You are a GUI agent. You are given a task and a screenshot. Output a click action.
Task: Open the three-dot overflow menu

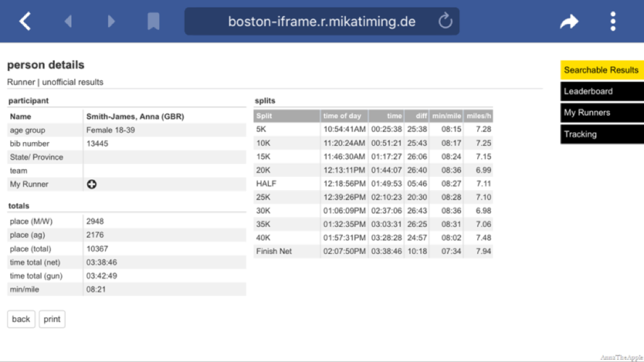[x=613, y=22]
